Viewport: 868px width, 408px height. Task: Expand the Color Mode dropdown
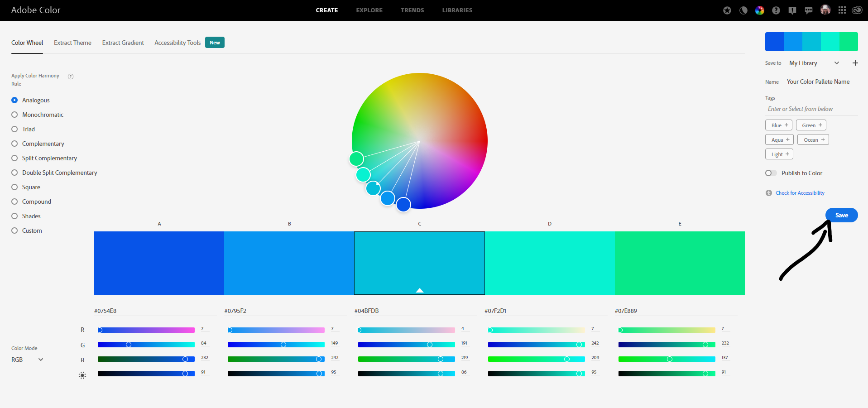(26, 360)
